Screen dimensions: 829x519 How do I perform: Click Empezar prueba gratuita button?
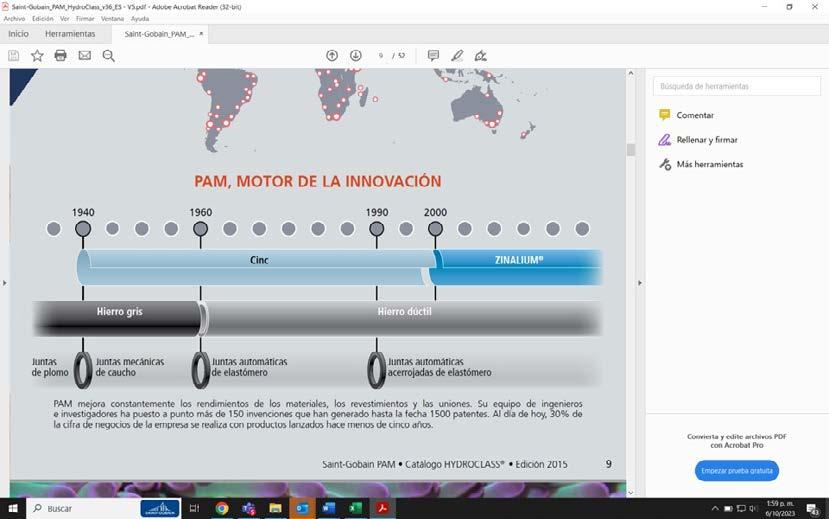(x=736, y=471)
